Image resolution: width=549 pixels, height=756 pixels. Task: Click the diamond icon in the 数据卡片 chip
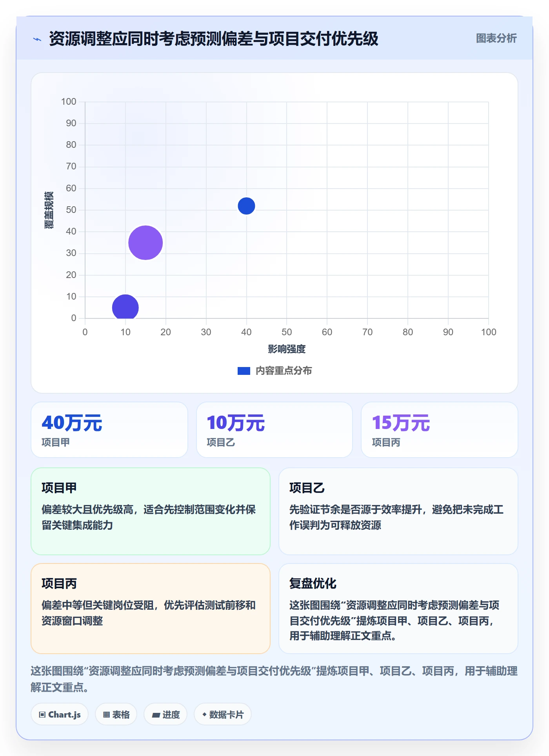(204, 714)
